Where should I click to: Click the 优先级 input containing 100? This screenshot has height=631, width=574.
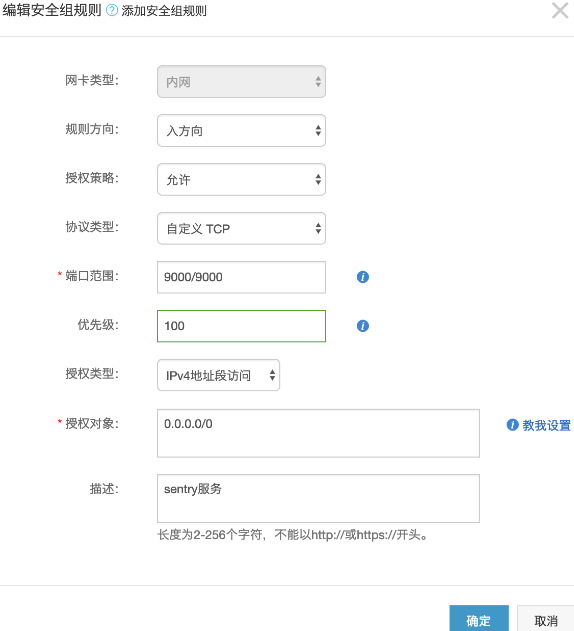point(241,326)
